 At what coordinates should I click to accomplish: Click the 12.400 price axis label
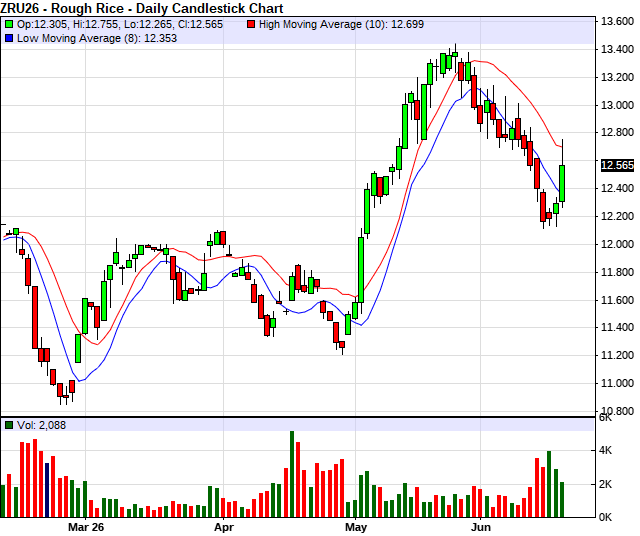[617, 188]
